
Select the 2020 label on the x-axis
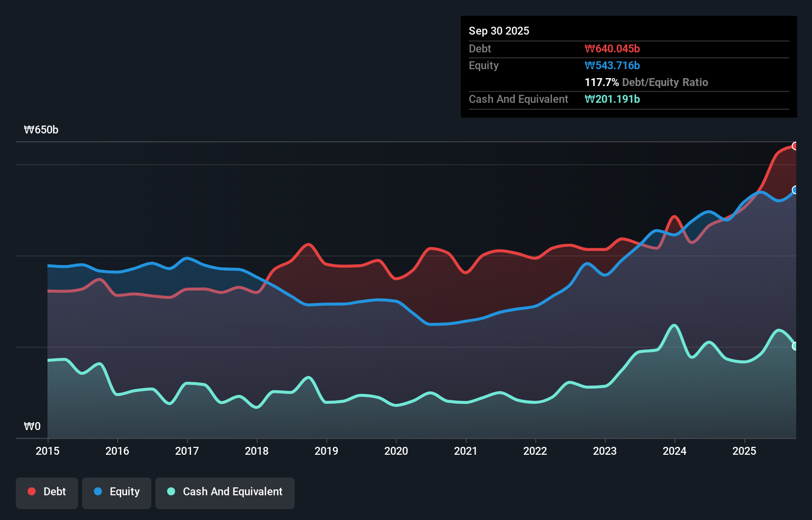(x=396, y=451)
